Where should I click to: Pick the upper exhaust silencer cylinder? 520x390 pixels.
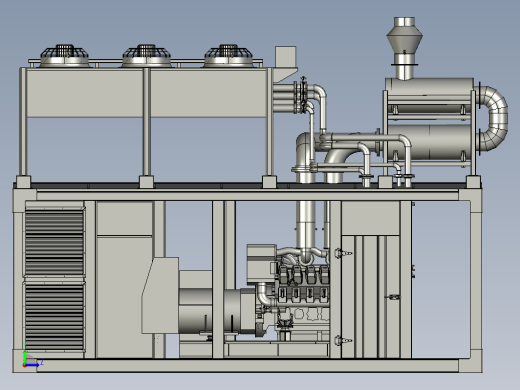[429, 94]
